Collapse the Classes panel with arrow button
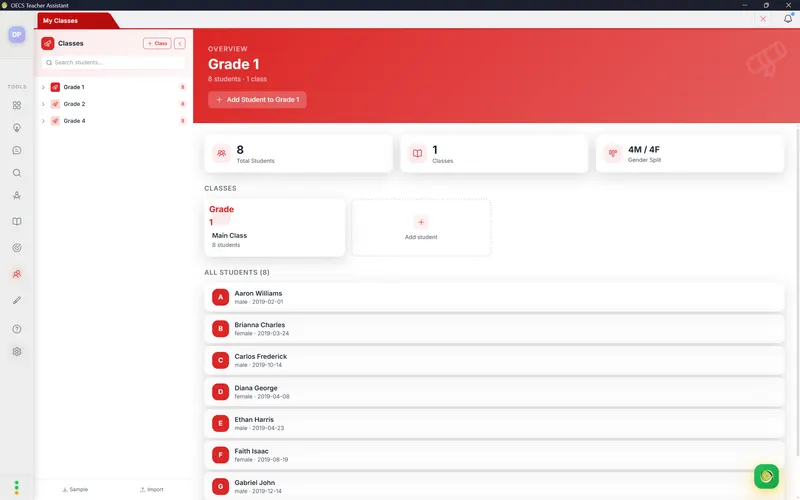Image resolution: width=800 pixels, height=500 pixels. pyautogui.click(x=180, y=43)
